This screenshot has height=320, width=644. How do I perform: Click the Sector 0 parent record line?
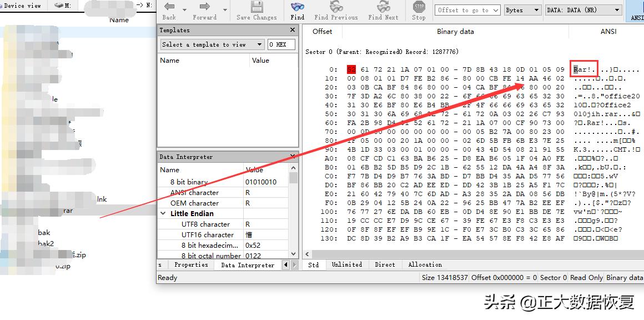(x=382, y=52)
